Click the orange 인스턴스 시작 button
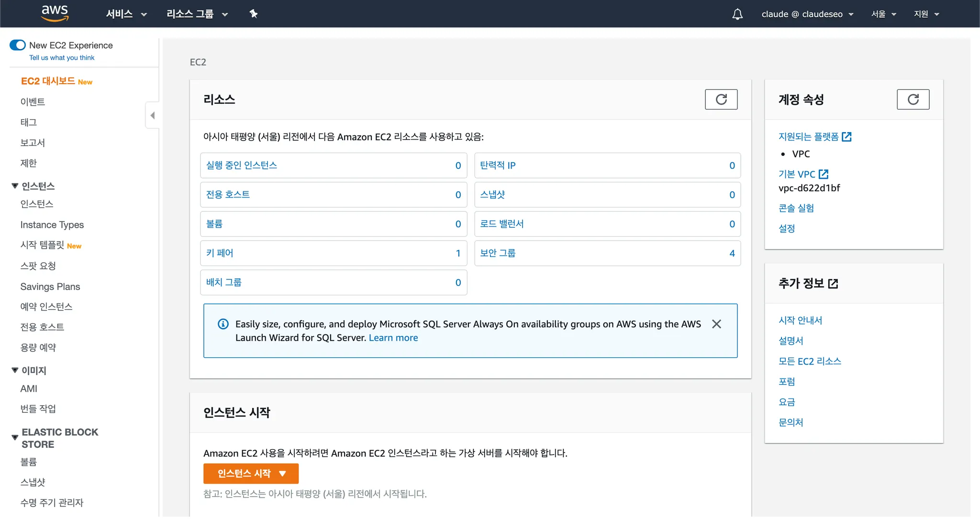 [251, 474]
